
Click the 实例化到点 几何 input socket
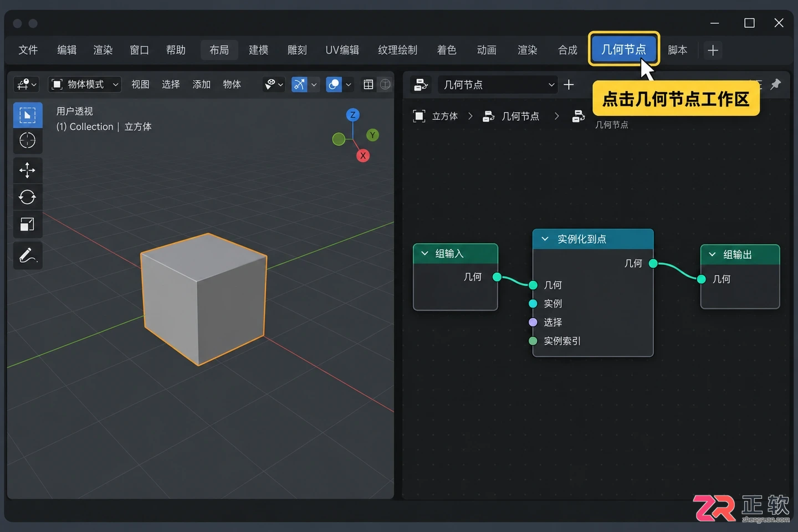[x=533, y=285]
